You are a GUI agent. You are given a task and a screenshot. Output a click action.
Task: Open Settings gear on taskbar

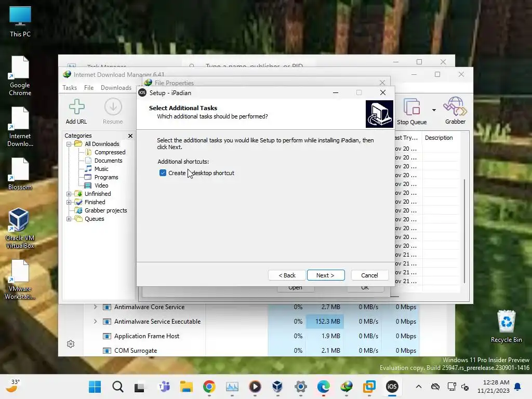point(301,387)
